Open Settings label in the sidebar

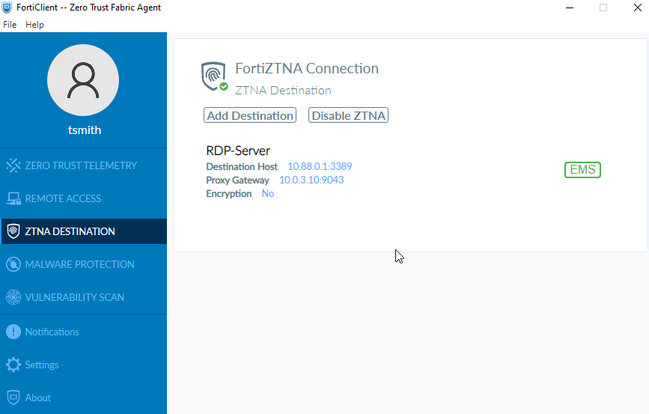[42, 365]
